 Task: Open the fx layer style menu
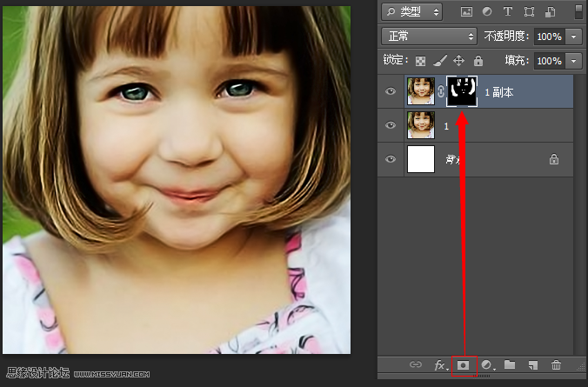[x=440, y=365]
